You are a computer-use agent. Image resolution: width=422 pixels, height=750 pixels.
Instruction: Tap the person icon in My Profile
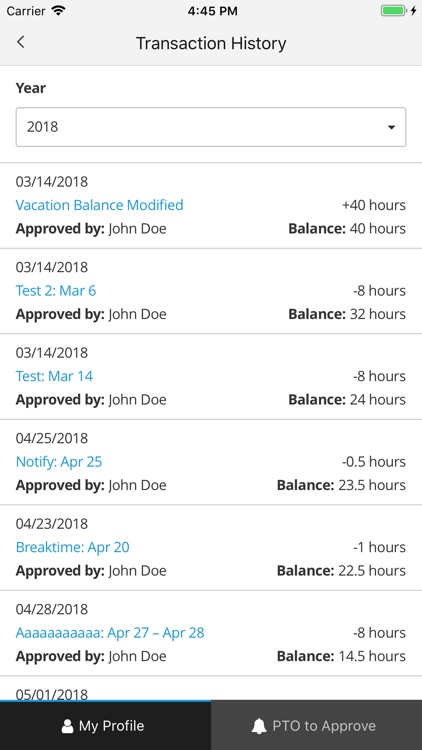point(67,726)
